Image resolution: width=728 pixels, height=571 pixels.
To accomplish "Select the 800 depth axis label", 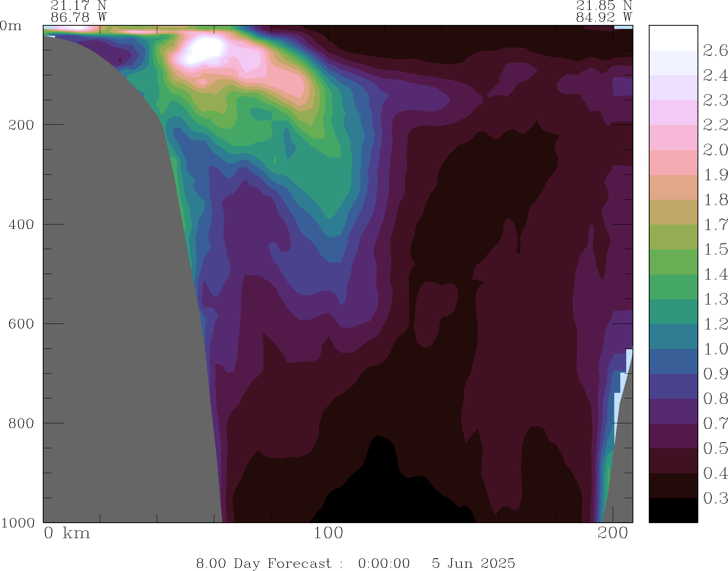I will pyautogui.click(x=21, y=423).
